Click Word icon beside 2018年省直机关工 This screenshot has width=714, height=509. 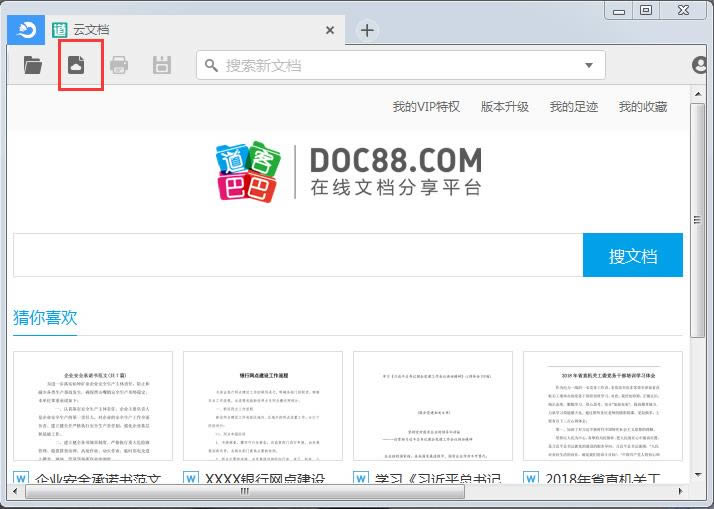[531, 478]
